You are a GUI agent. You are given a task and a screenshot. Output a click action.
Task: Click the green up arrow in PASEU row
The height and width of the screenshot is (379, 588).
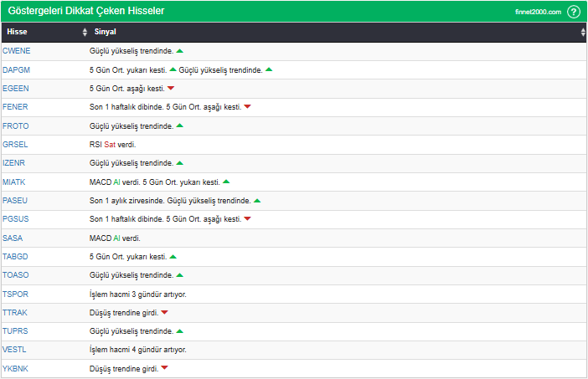(x=257, y=201)
